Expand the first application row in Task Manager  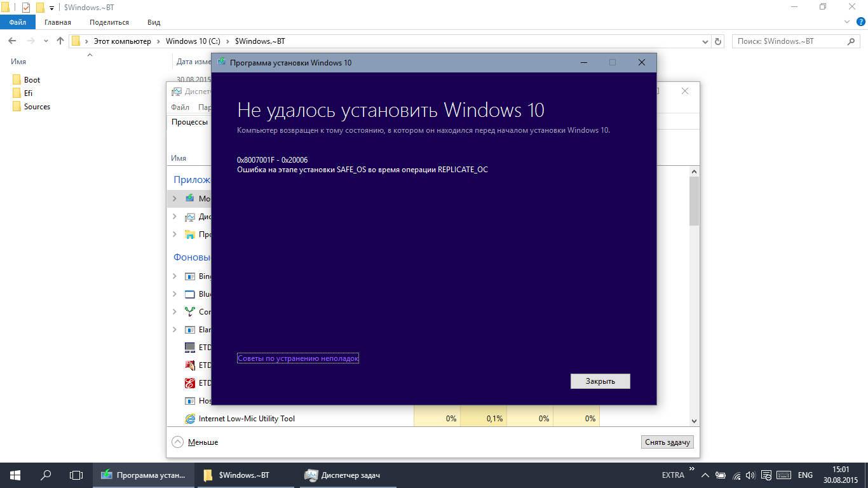(175, 199)
